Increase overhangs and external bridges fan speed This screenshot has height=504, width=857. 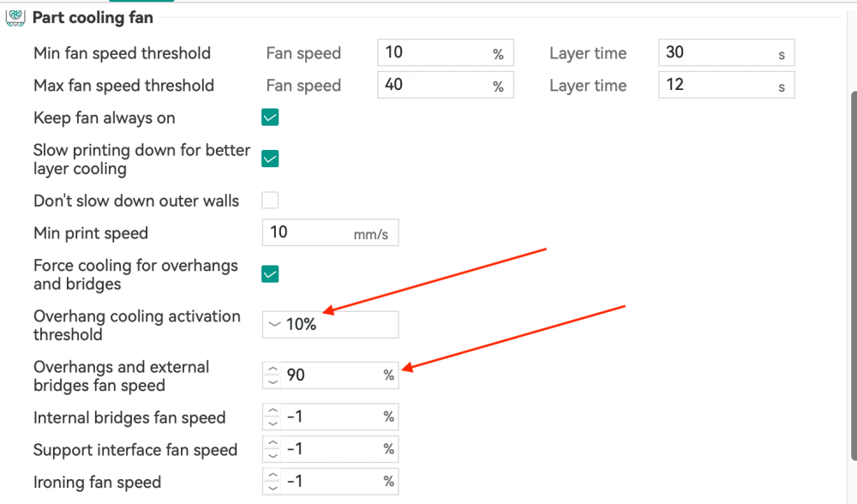pyautogui.click(x=273, y=369)
